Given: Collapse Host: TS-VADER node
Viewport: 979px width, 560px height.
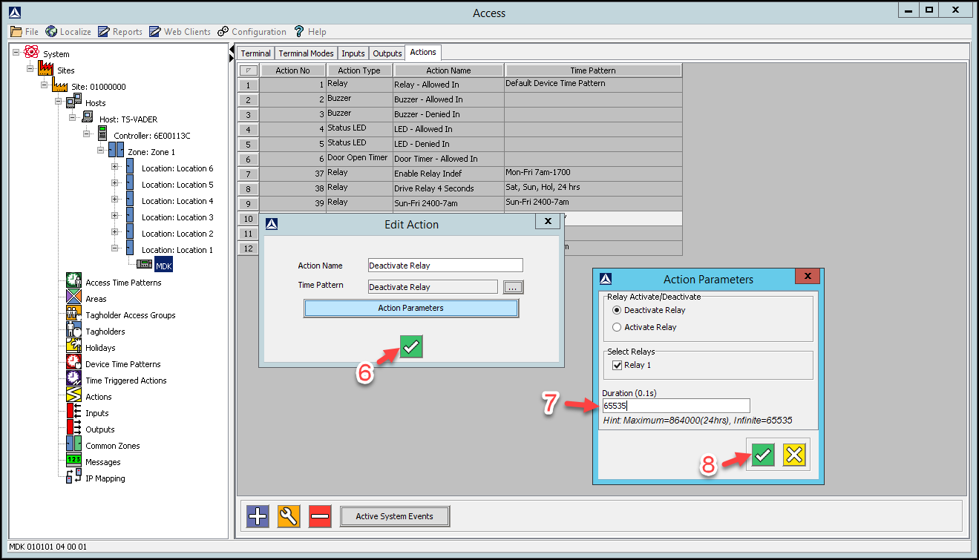Looking at the screenshot, I should tap(73, 118).
